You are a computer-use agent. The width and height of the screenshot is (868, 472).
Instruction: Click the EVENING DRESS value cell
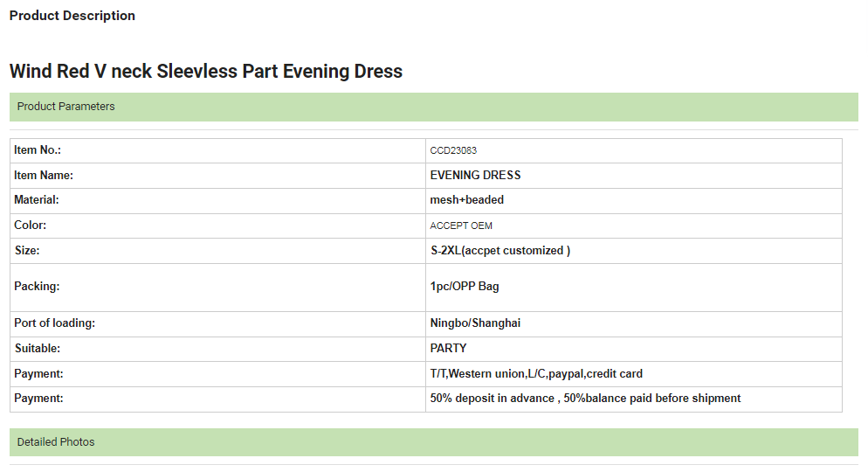click(x=634, y=176)
